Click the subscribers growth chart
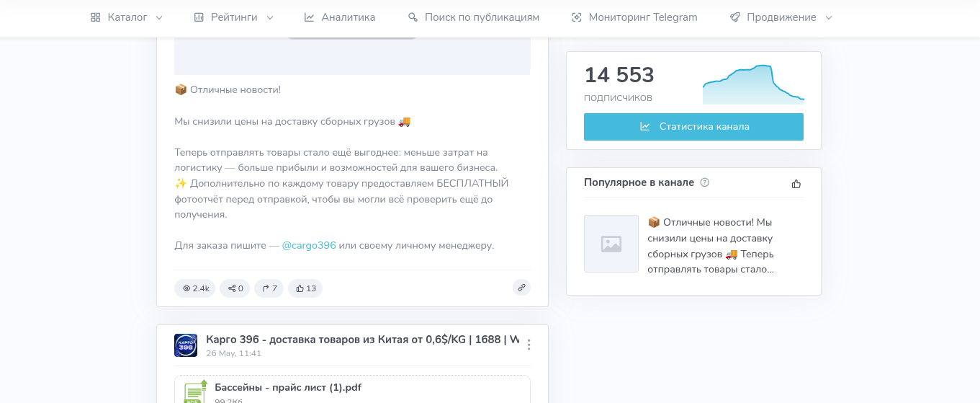This screenshot has height=403, width=980. pyautogui.click(x=753, y=84)
